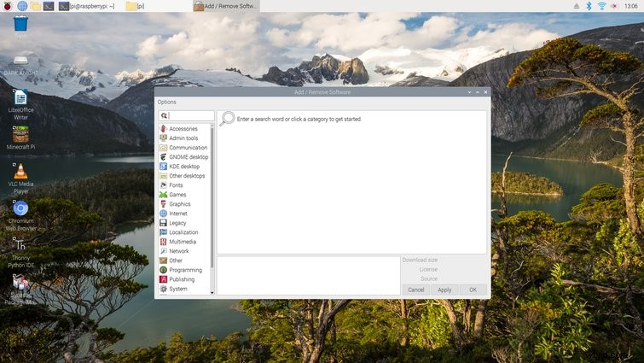Click the Add / Remove Software taskbar entry
Image resolution: width=644 pixels, height=363 pixels.
click(226, 6)
